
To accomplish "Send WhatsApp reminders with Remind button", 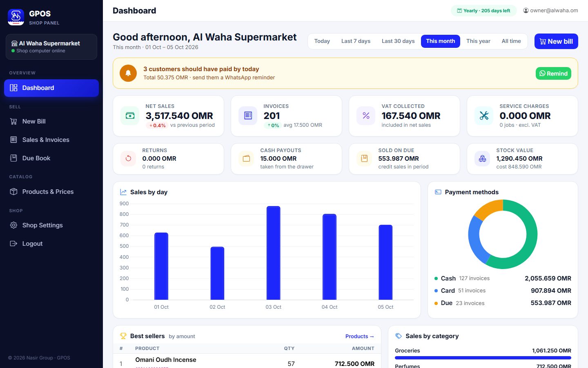I will pyautogui.click(x=553, y=74).
